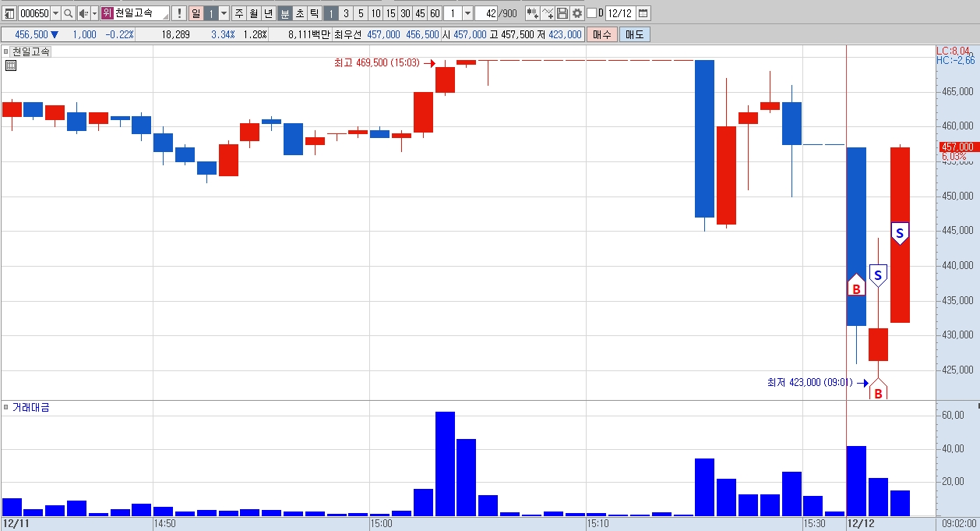Open the dropdown arrow next to 일 interval
The height and width of the screenshot is (531, 980).
pyautogui.click(x=224, y=13)
